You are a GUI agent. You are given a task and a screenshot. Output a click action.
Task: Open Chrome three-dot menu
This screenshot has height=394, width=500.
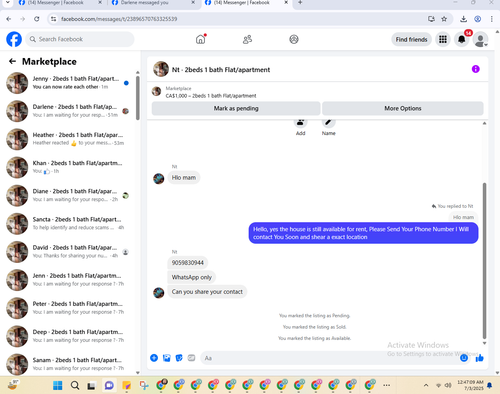pos(492,19)
